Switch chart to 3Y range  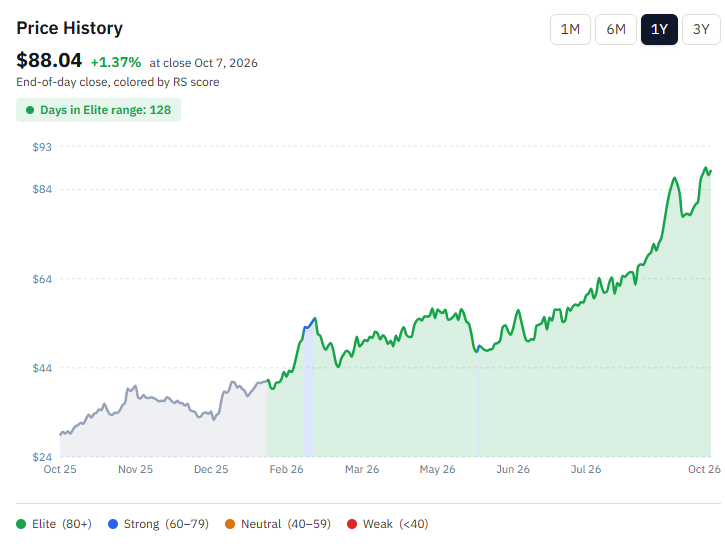(x=701, y=30)
